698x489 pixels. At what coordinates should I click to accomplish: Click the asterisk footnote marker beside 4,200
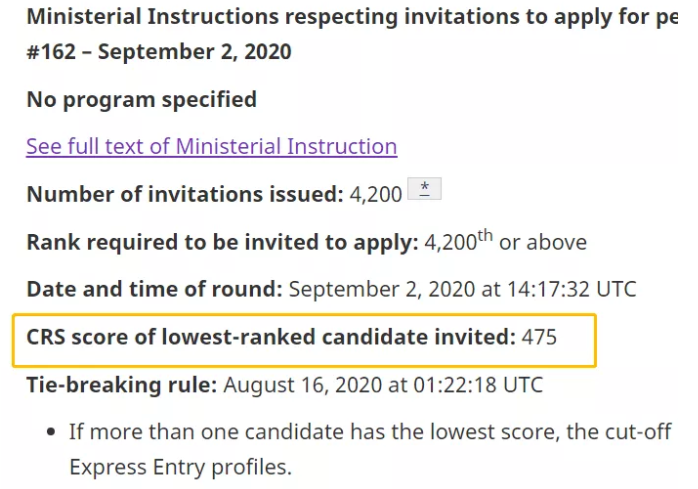424,189
